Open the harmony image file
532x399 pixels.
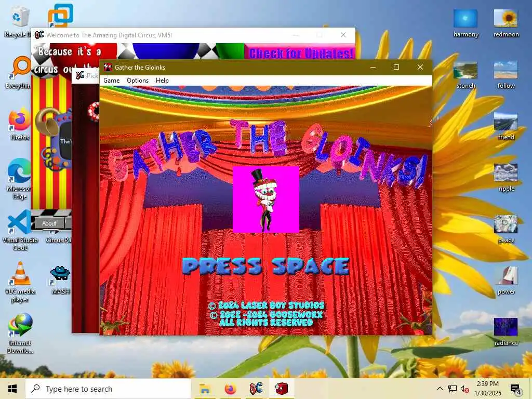[x=465, y=23]
